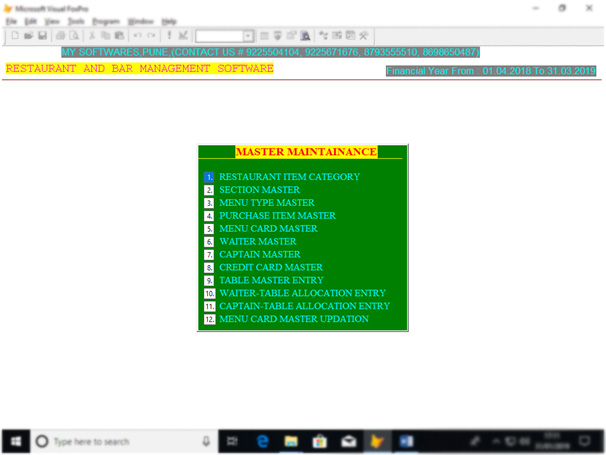Click the Redo toolbar icon
The image size is (606, 455).
click(x=151, y=36)
